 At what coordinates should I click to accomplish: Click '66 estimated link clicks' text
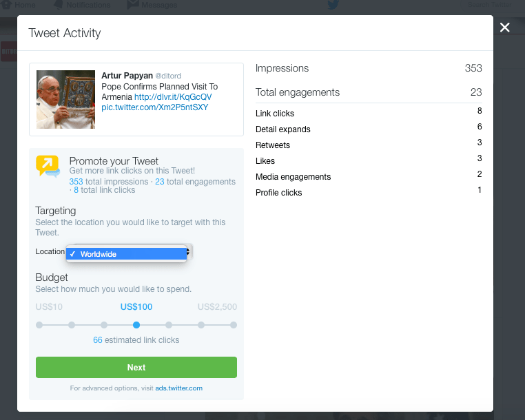pos(136,340)
